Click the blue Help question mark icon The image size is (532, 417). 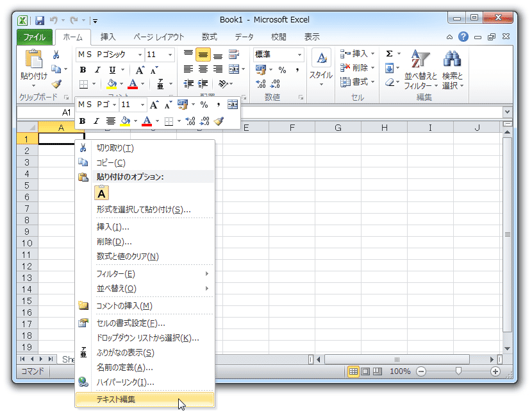pos(463,37)
